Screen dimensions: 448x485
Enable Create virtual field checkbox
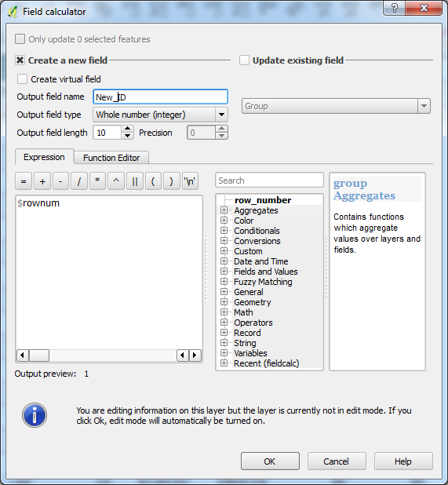tap(22, 79)
